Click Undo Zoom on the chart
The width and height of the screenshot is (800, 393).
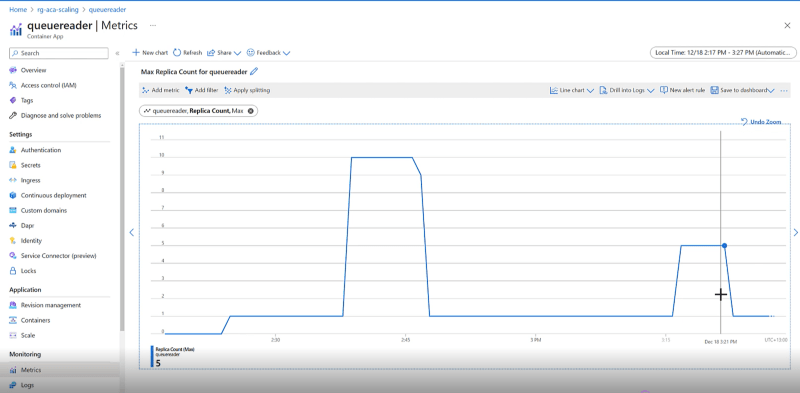[x=761, y=122]
